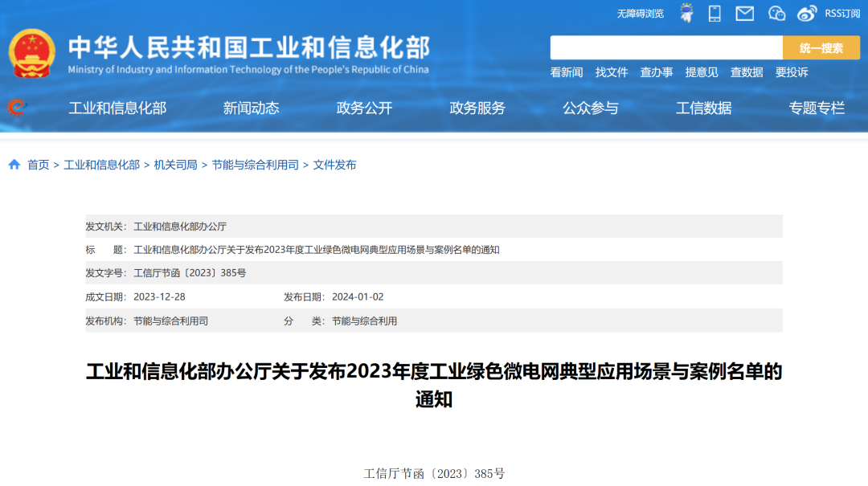Open the 无障碍浏览 accessibility link

click(x=639, y=13)
